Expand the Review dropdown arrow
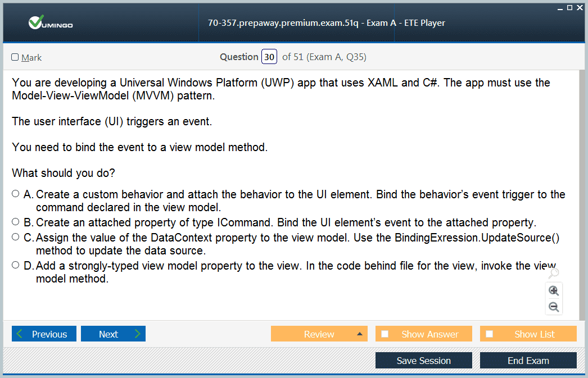This screenshot has height=378, width=588. point(359,334)
